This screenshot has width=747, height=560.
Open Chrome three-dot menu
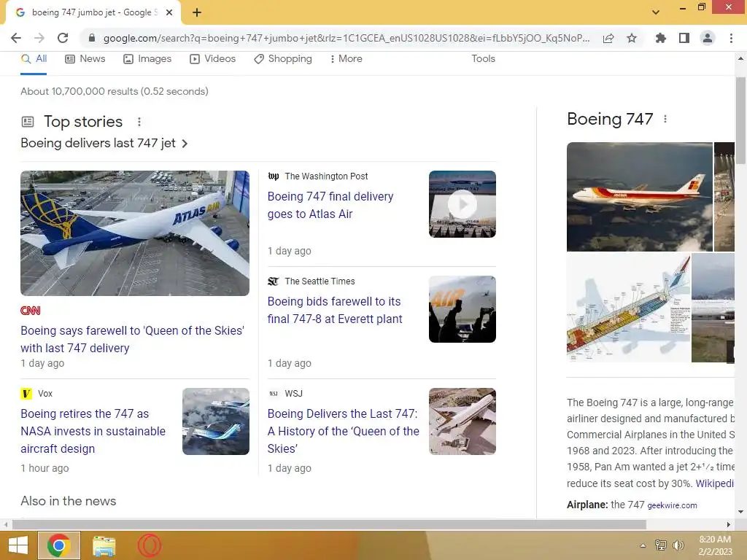click(x=731, y=38)
